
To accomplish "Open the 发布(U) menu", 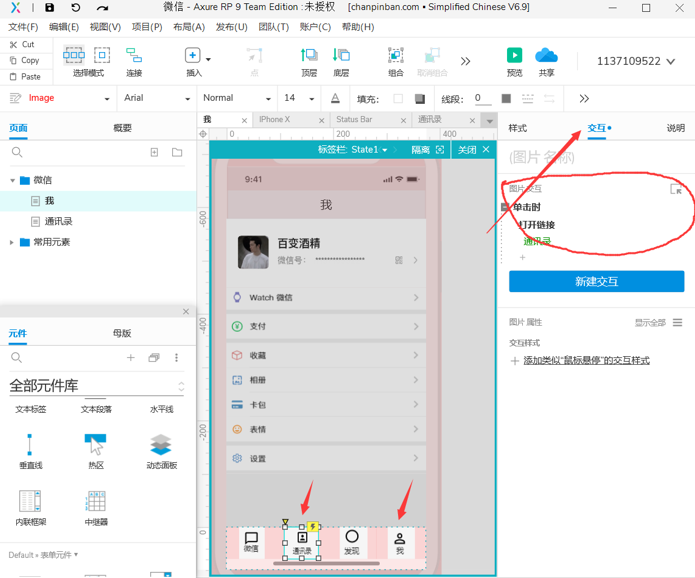I will tap(231, 27).
